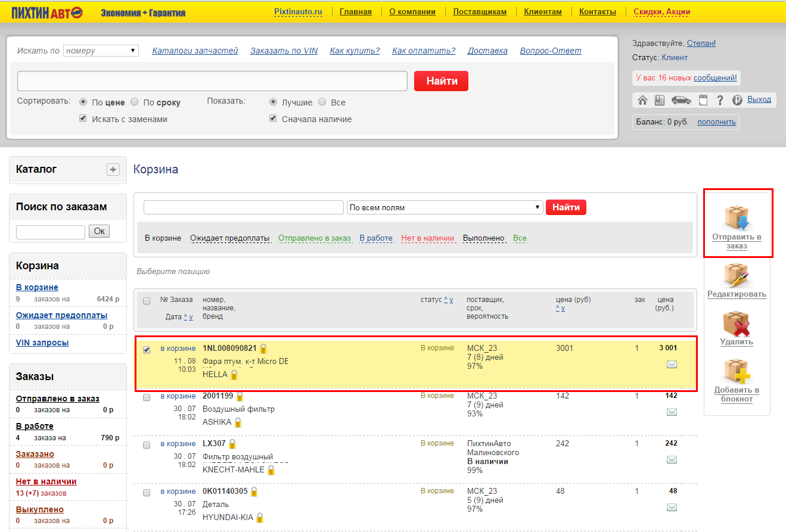Open the 'По всем полям' dropdown
Screen dimensions: 786x532
445,207
